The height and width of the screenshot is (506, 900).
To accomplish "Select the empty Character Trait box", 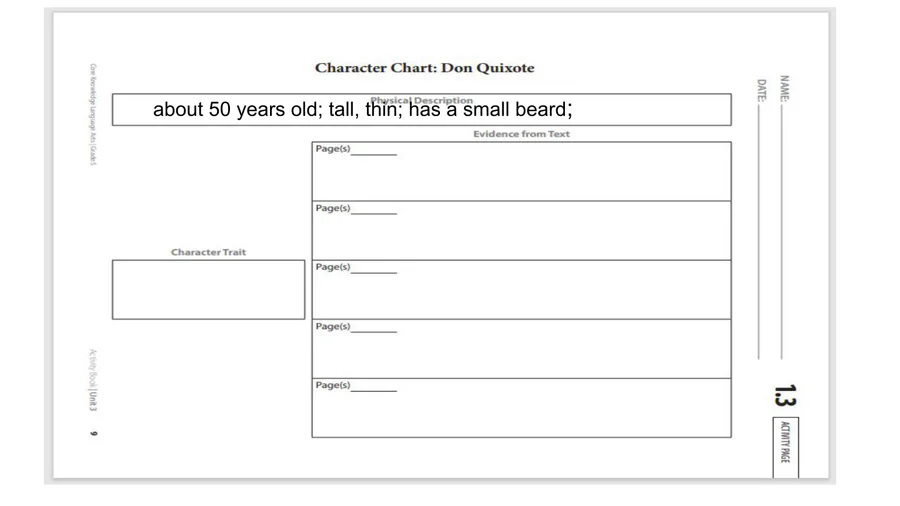I will click(208, 290).
